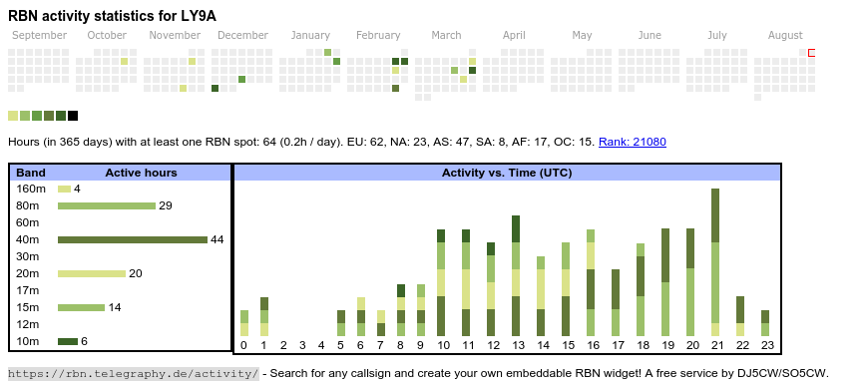Click the rbn.telegraphy.de/activity URL
Screen dimensions: 868x389
(x=134, y=373)
